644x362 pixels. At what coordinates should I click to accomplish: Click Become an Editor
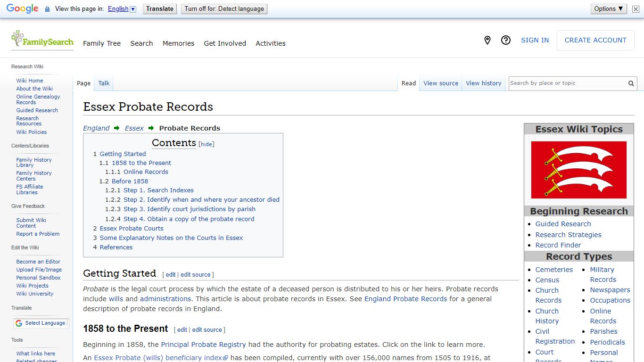tap(38, 262)
